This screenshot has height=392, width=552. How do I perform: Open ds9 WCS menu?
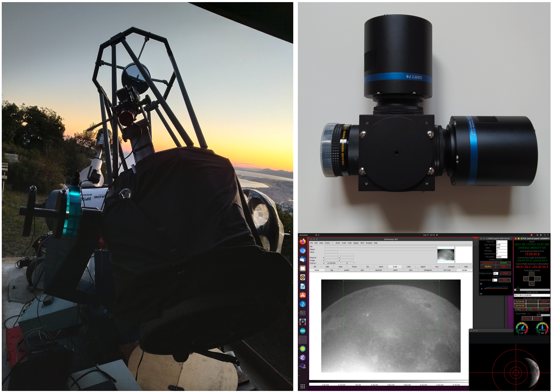click(362, 243)
